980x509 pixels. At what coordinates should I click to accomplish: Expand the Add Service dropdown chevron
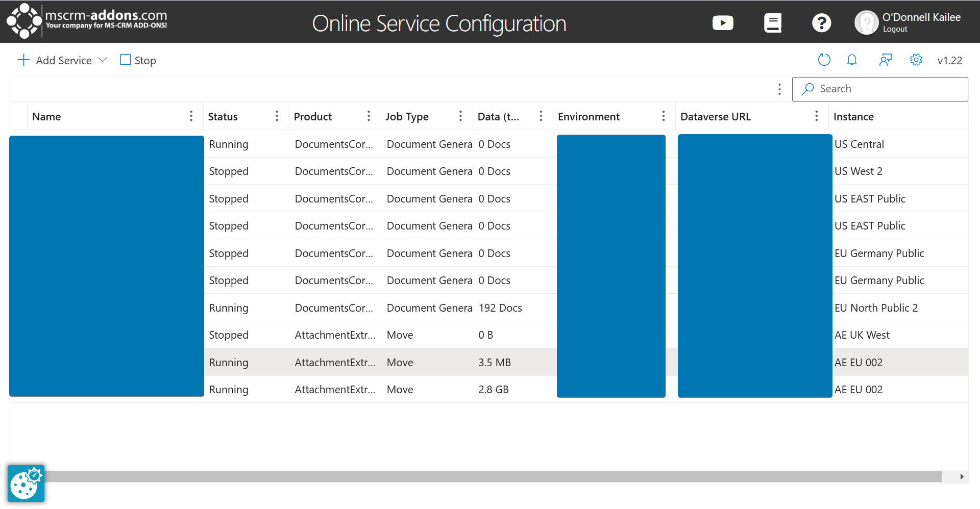[103, 60]
